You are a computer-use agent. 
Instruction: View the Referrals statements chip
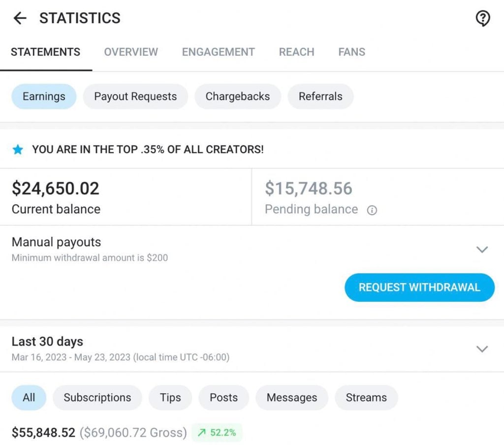pos(320,96)
